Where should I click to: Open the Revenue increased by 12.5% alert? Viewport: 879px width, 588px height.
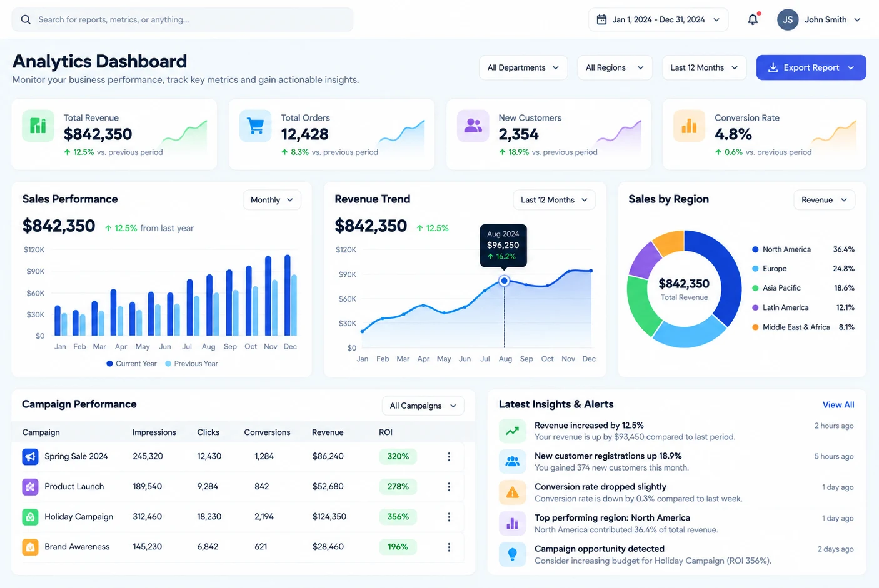pos(676,431)
